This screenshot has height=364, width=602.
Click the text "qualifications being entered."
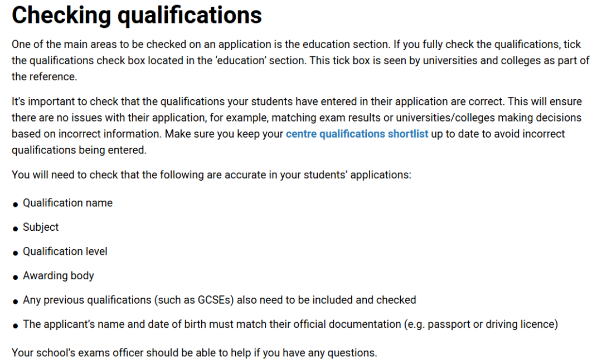click(x=79, y=151)
